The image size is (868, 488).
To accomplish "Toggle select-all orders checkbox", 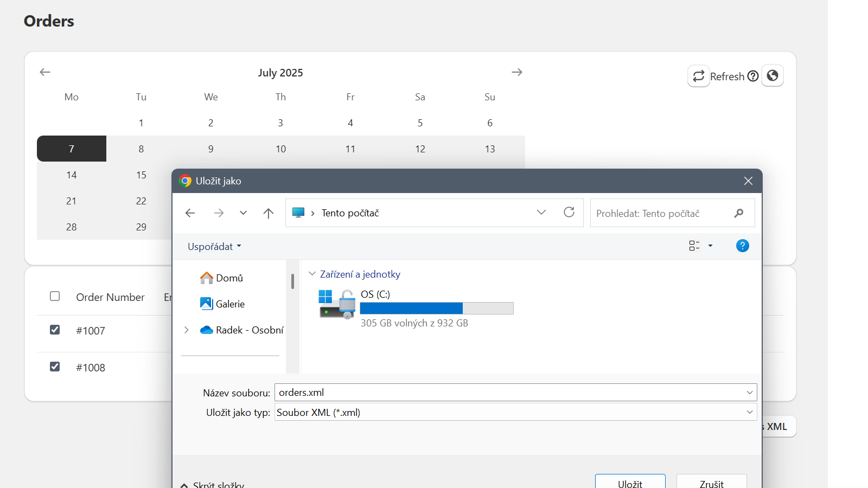I will pos(55,296).
